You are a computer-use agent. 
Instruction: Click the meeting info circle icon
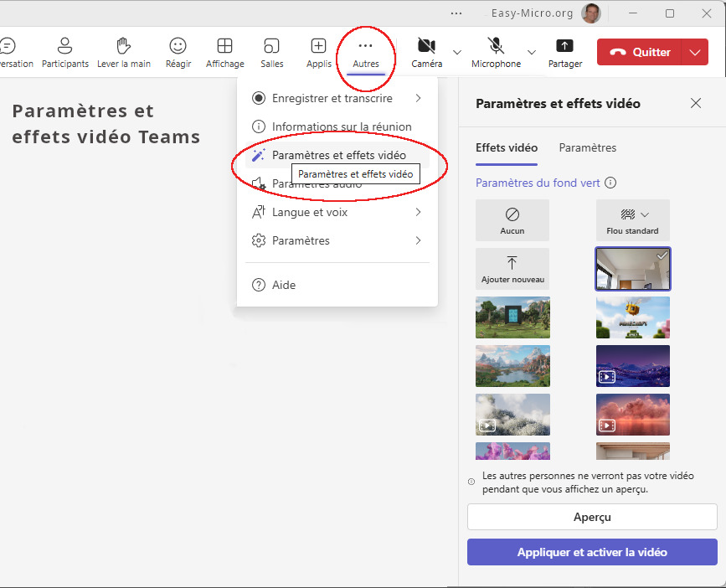259,126
